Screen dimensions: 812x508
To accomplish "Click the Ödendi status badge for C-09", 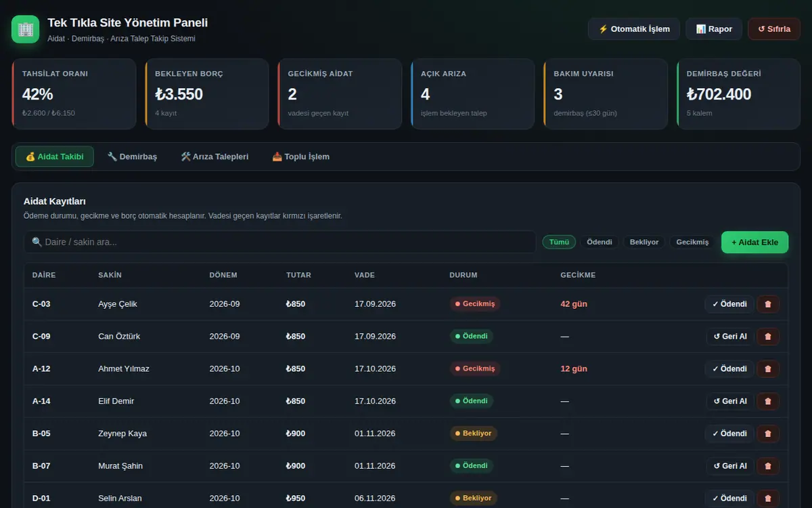I will [x=472, y=337].
